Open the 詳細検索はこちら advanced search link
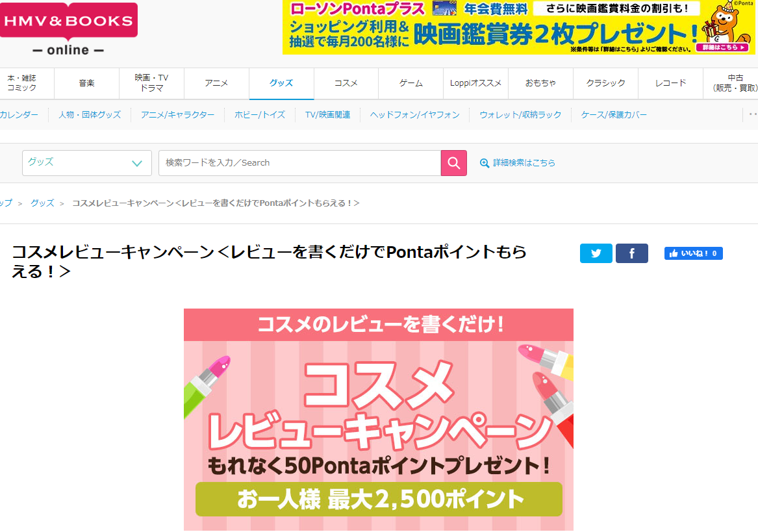 coord(524,163)
